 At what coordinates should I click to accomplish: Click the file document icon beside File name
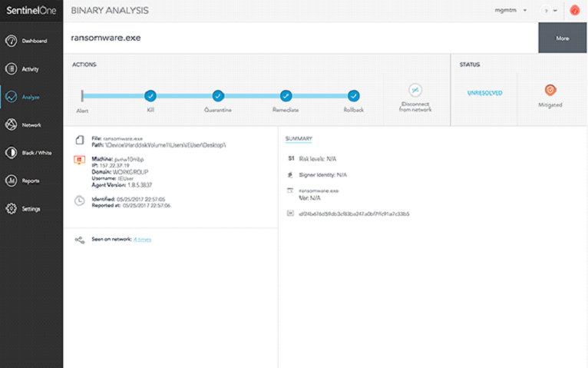(80, 140)
